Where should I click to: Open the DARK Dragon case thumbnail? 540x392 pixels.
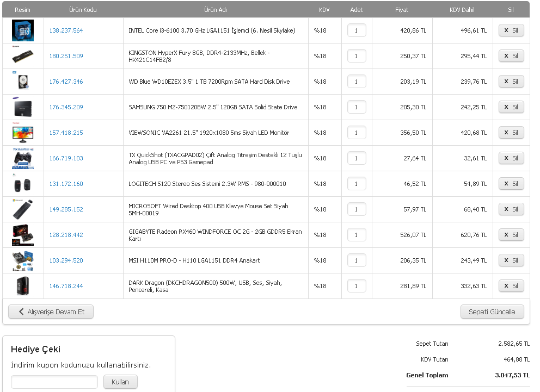point(23,286)
